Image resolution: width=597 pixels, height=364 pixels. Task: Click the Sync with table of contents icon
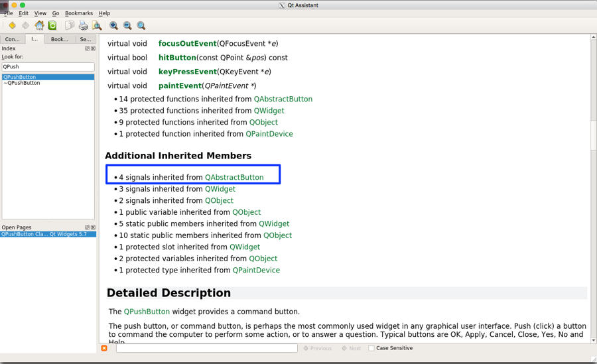pos(52,26)
